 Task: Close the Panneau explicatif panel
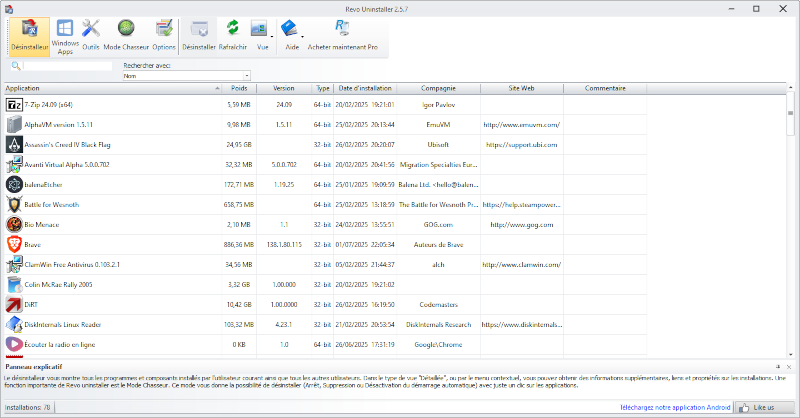(x=789, y=366)
